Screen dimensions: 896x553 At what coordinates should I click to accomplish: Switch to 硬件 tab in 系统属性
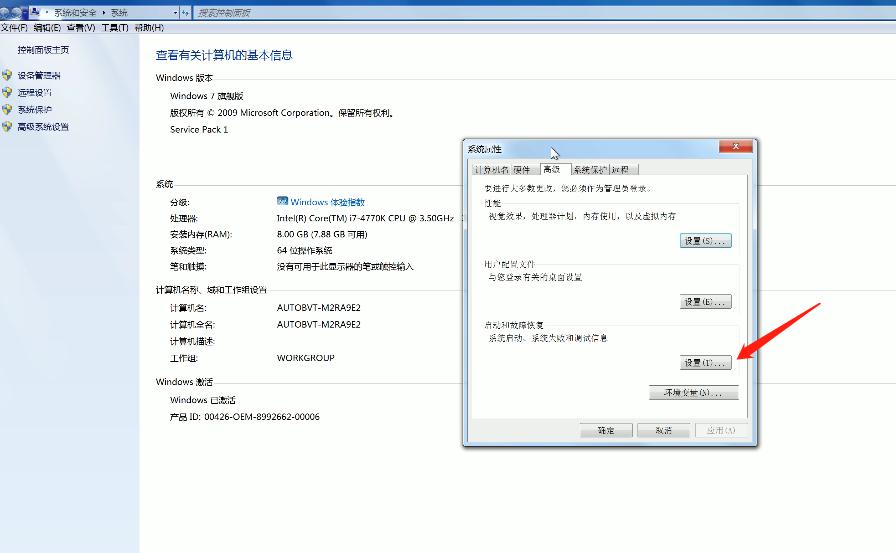[523, 170]
